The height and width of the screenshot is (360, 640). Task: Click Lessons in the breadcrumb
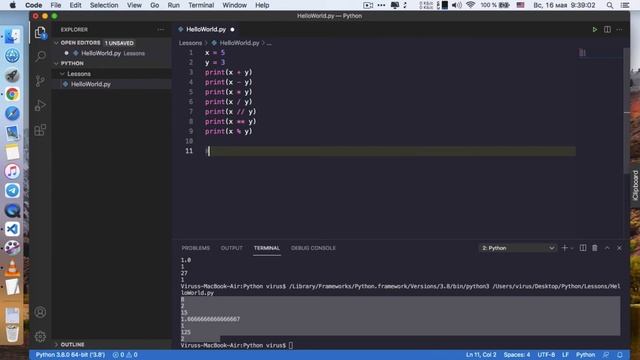coord(190,43)
